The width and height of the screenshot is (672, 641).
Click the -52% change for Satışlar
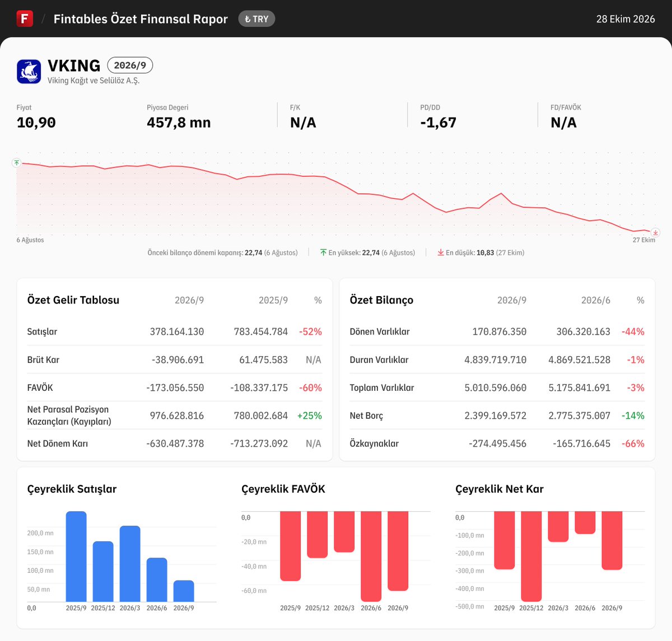click(x=310, y=331)
